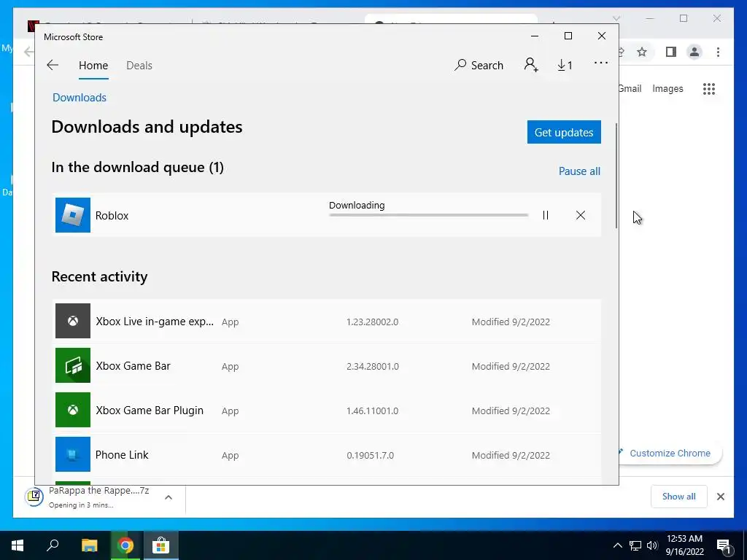
Task: Open the downloads indicator showing 1
Action: point(565,65)
